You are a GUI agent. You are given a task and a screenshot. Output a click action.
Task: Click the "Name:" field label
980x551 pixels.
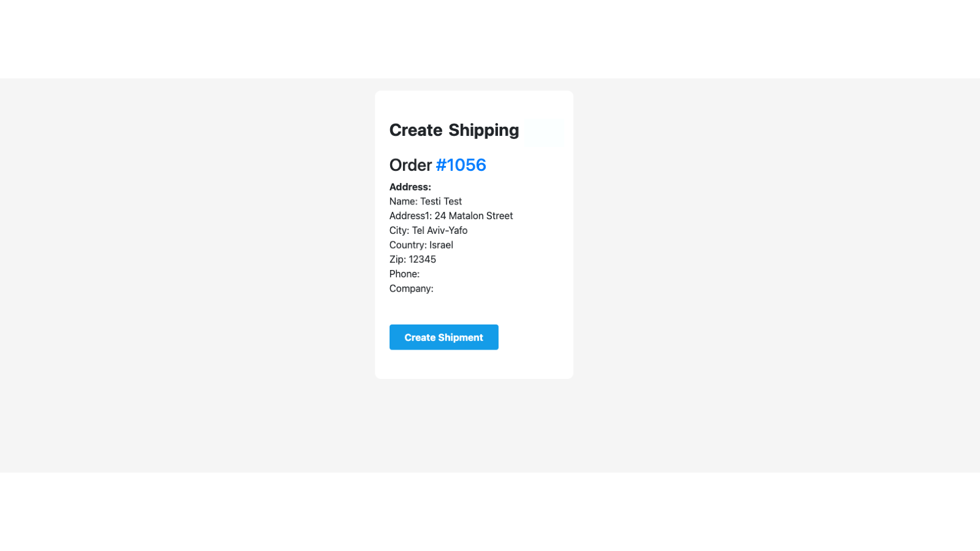point(403,201)
